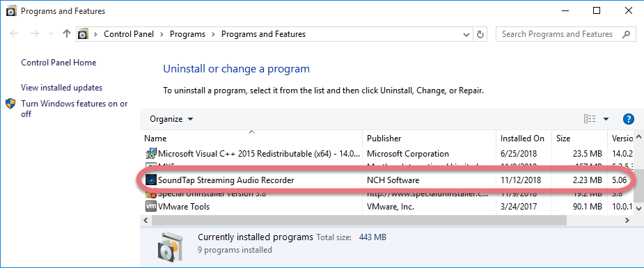Screen dimensions: 644x268
Task: Click the VMware Tools vm icon
Action: (151, 207)
